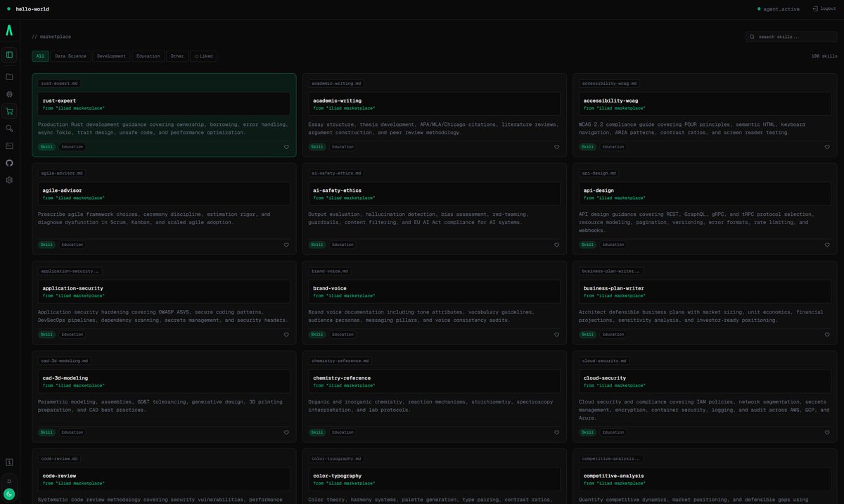
Task: Open the ai-safety-ethics skill card title
Action: (337, 190)
